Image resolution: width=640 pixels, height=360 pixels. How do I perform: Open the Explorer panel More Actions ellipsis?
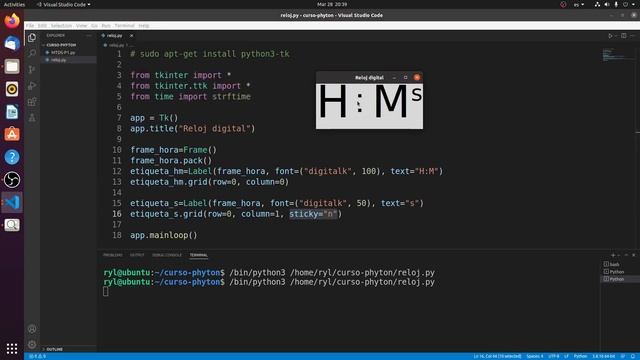(x=89, y=36)
